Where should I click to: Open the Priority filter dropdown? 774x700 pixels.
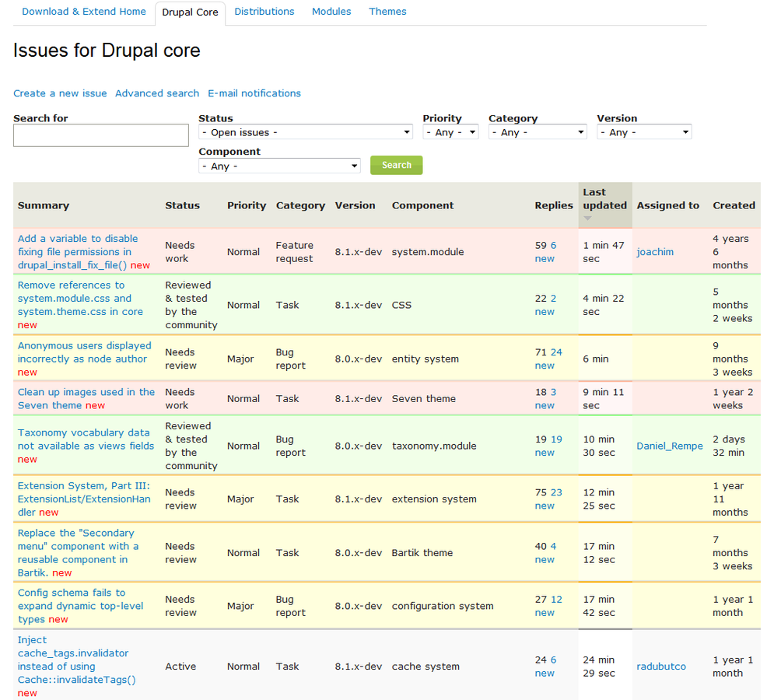coord(450,131)
